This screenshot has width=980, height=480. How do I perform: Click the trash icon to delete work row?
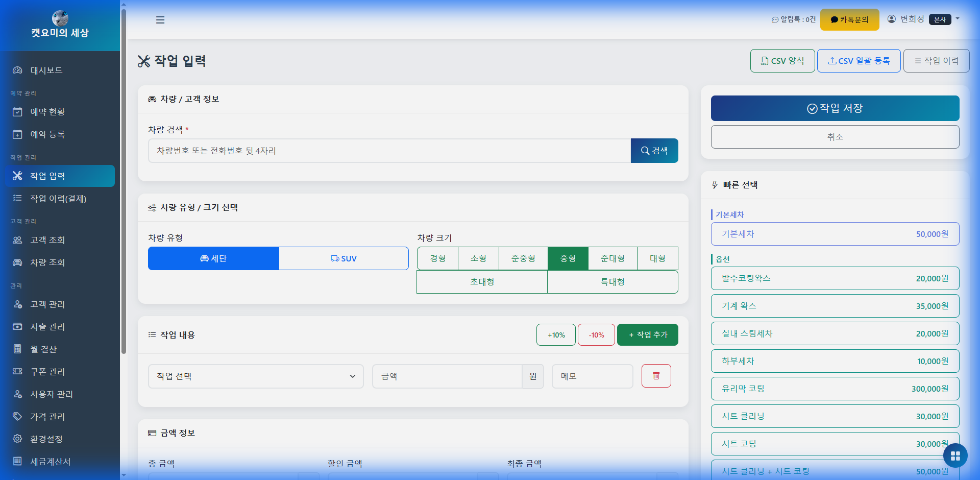coord(656,376)
